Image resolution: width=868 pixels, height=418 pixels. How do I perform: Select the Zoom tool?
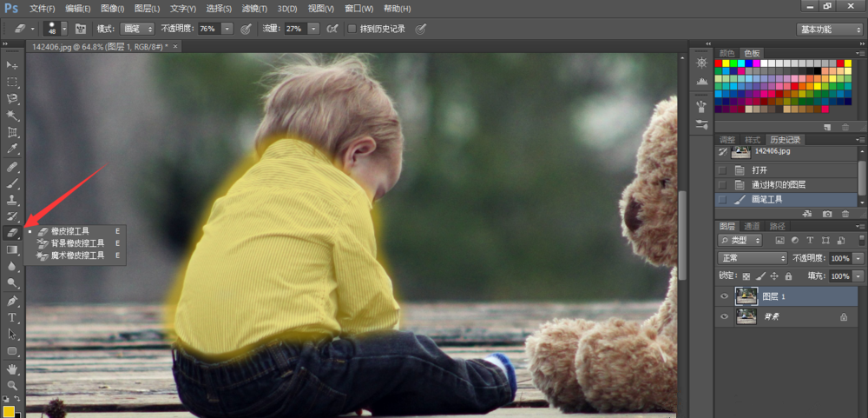[x=11, y=385]
